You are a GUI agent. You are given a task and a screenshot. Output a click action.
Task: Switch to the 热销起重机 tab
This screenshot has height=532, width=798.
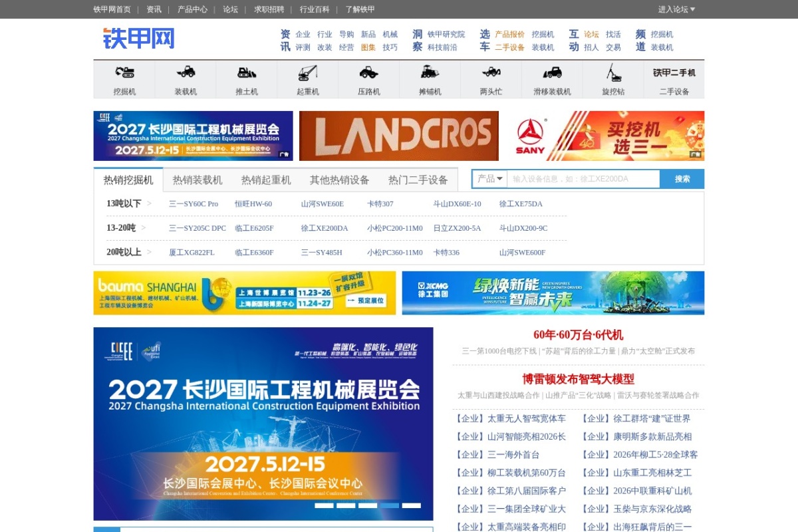click(266, 180)
